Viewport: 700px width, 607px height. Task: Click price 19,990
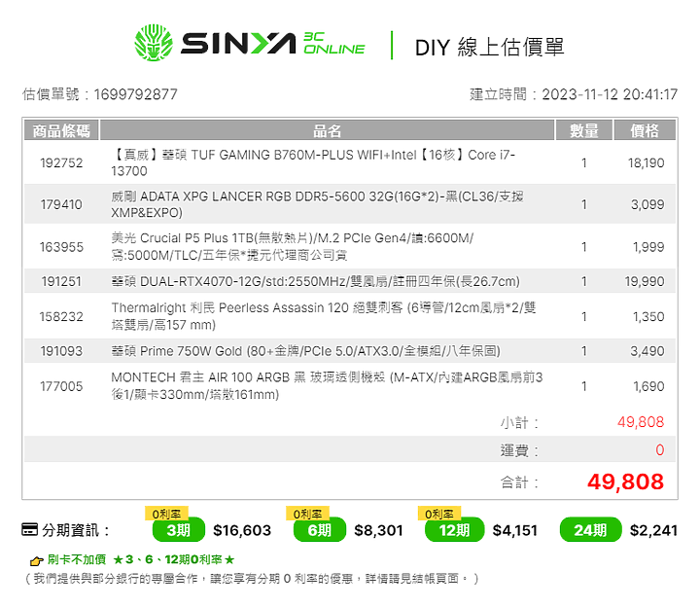click(645, 281)
